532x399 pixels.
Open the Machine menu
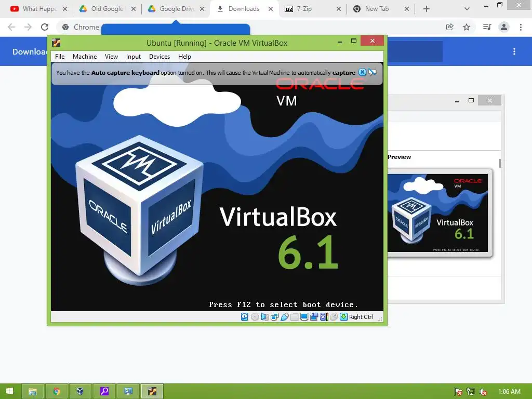pos(85,57)
